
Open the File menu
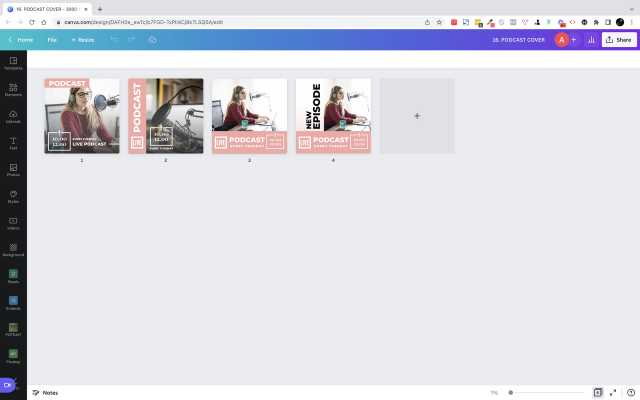pos(52,40)
